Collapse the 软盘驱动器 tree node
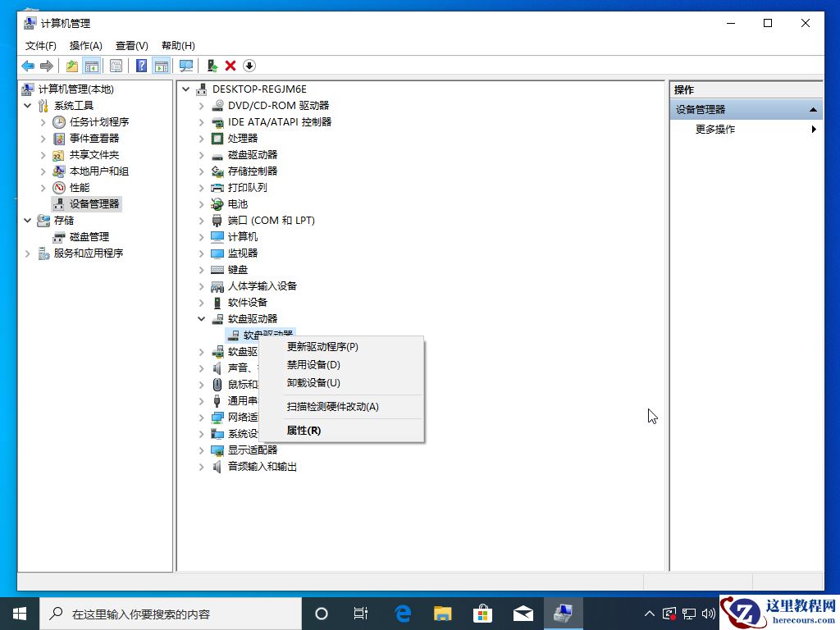The image size is (840, 630). pos(201,318)
